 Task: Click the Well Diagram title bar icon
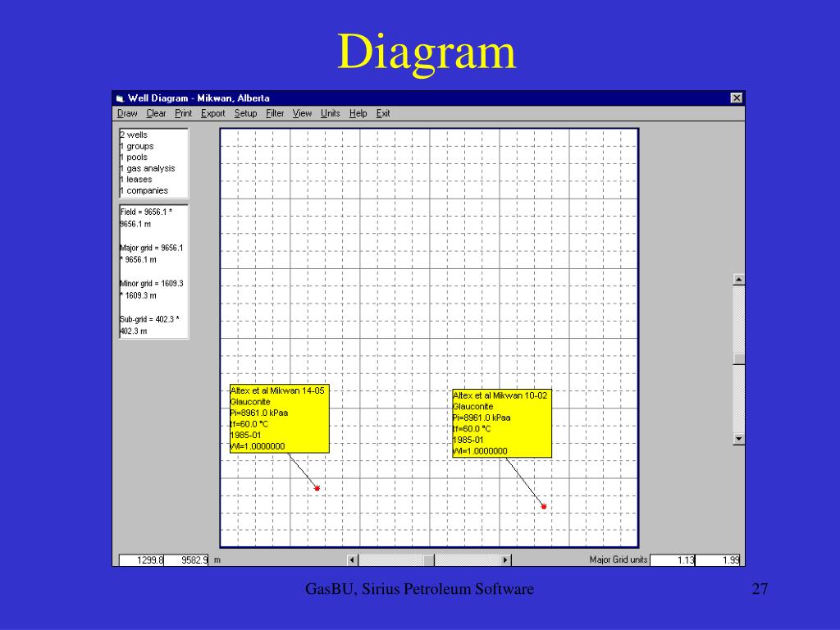pyautogui.click(x=120, y=98)
